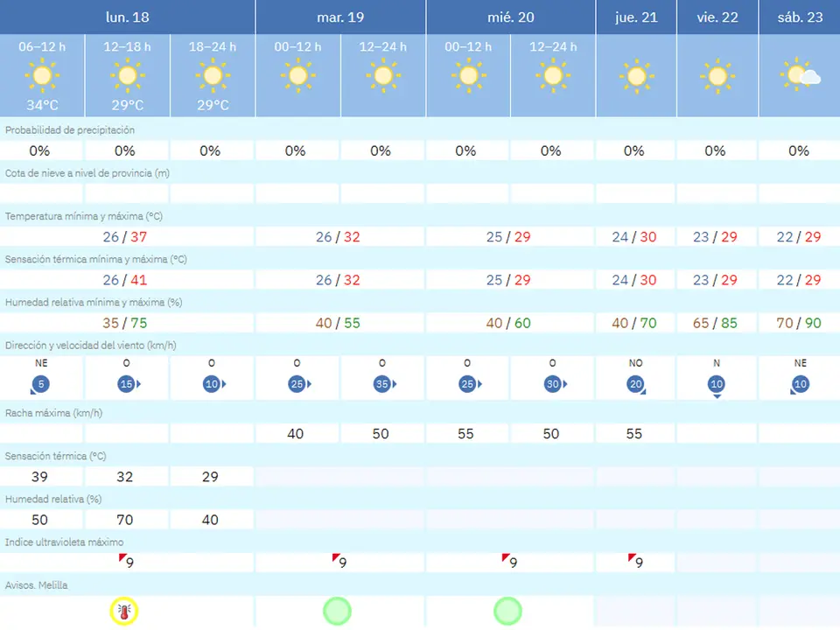The height and width of the screenshot is (630, 840).
Task: Select the jue. 21 day header
Action: 636,17
